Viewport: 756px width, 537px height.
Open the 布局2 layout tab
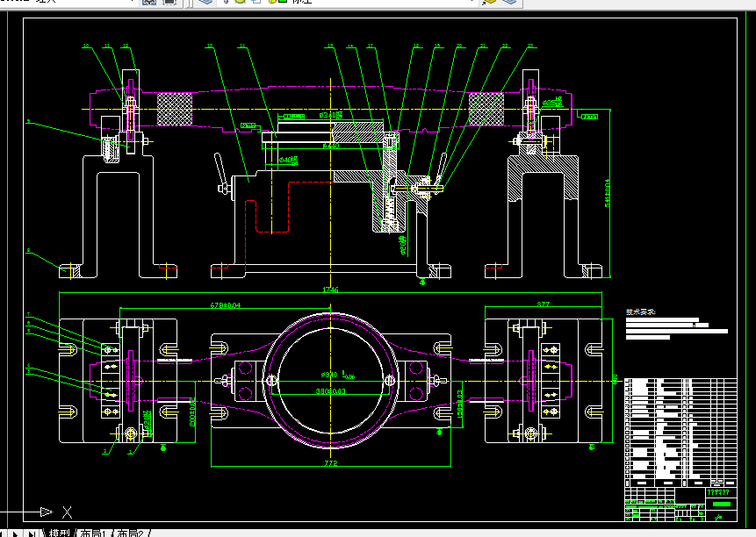click(x=131, y=533)
